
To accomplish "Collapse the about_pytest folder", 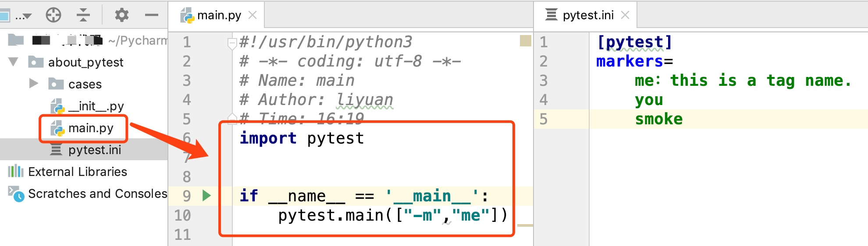I will [14, 62].
